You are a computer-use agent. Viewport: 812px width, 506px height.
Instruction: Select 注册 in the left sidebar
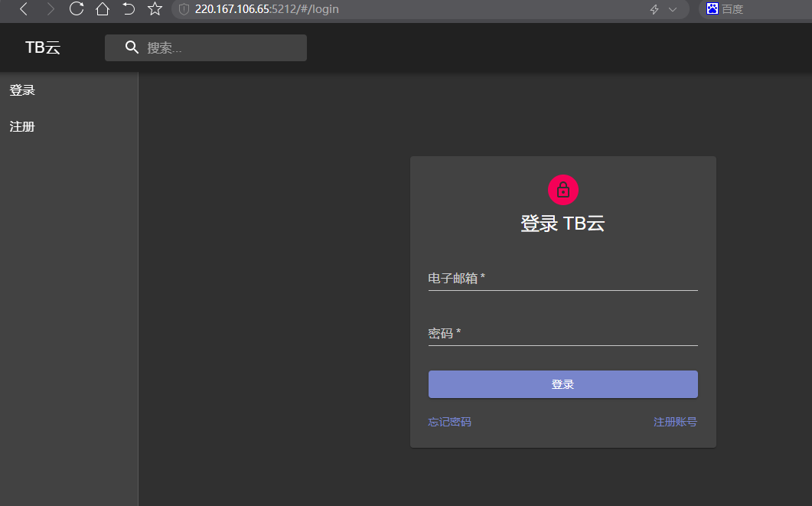(22, 126)
